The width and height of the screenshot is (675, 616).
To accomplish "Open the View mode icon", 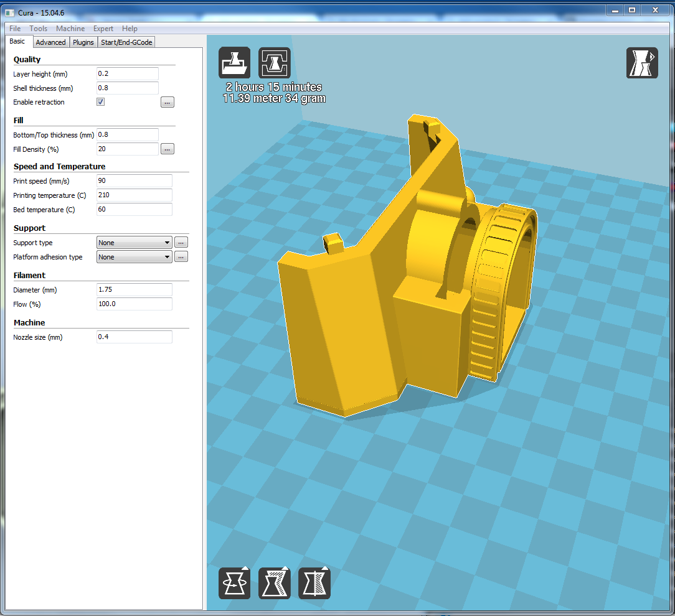I will tap(641, 63).
